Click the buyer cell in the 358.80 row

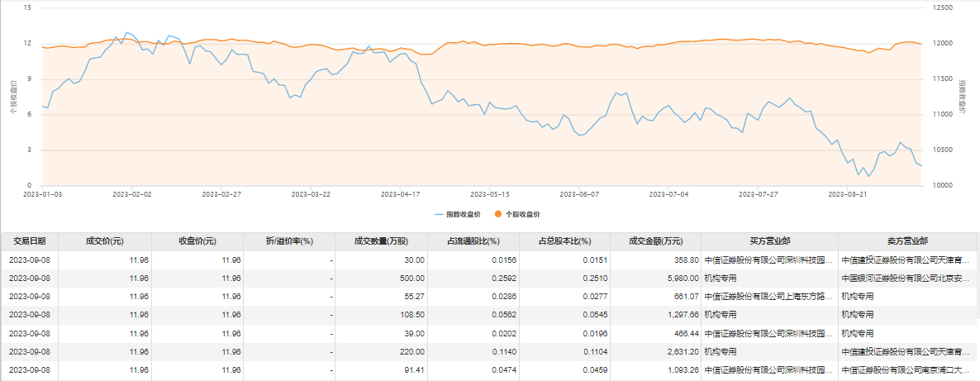(x=770, y=260)
